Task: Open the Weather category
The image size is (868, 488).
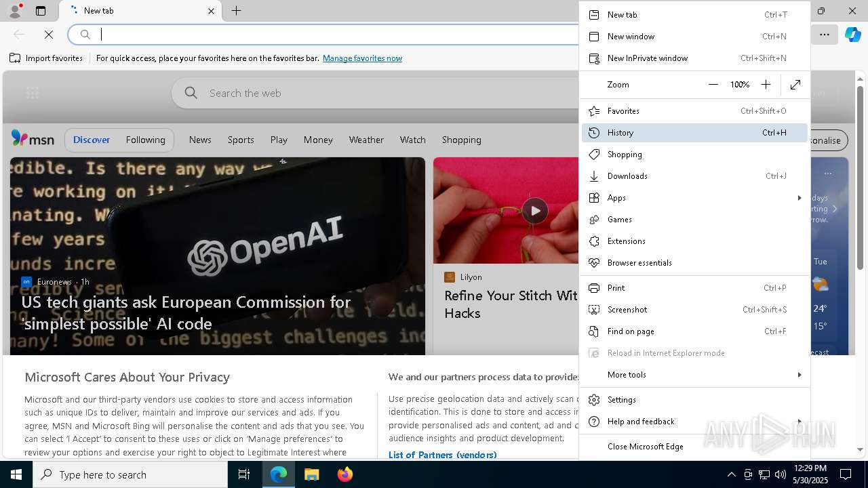Action: [x=366, y=140]
